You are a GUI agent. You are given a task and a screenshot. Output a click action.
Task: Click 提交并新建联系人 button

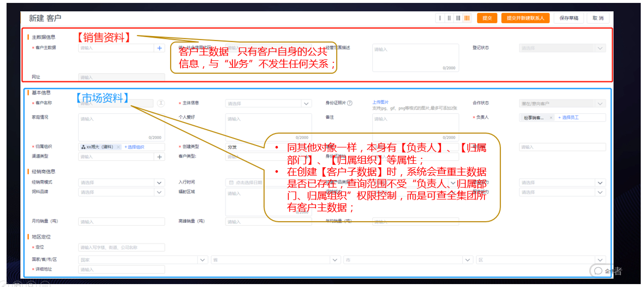(x=525, y=18)
